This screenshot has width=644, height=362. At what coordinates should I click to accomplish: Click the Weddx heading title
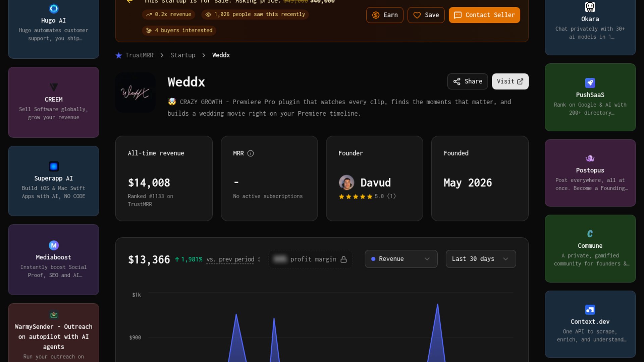(186, 82)
